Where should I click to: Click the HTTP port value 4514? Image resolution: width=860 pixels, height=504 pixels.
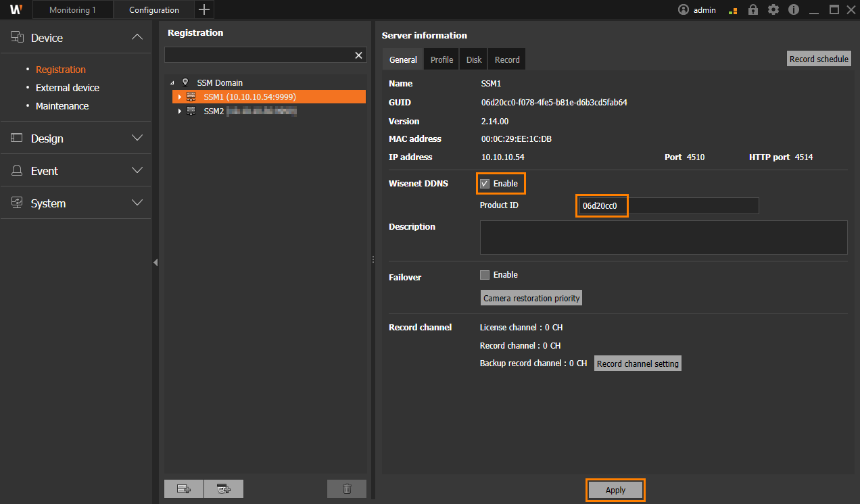[x=804, y=157]
